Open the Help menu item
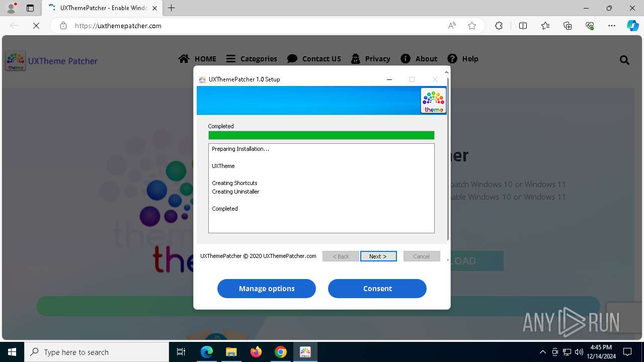Viewport: 644px width, 362px height. tap(463, 59)
